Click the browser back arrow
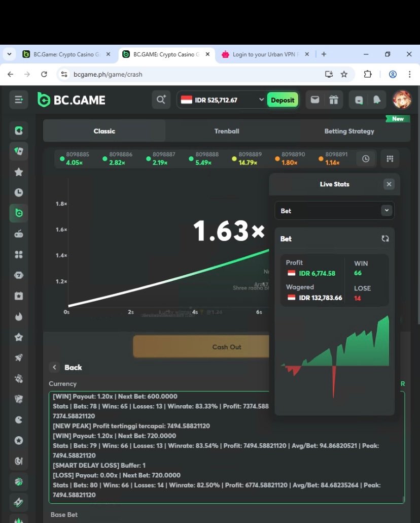 (10, 74)
